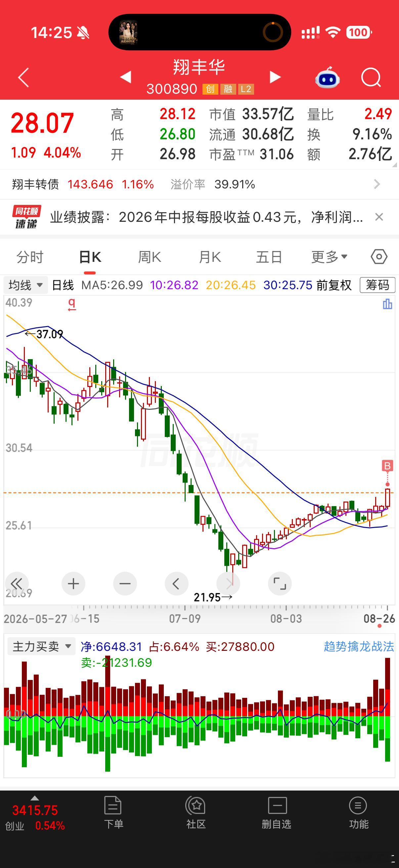Switch chart to fullscreen landscape
This screenshot has height=868, width=399.
(280, 583)
